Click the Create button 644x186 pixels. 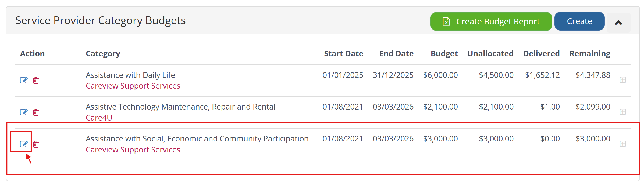(579, 21)
